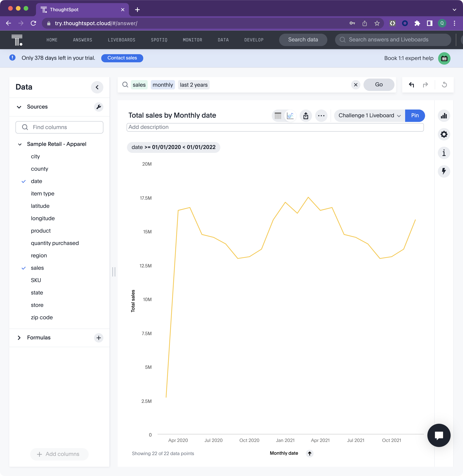Screen dimensions: 463x476
Task: Reload the browser page
Action: tap(33, 23)
